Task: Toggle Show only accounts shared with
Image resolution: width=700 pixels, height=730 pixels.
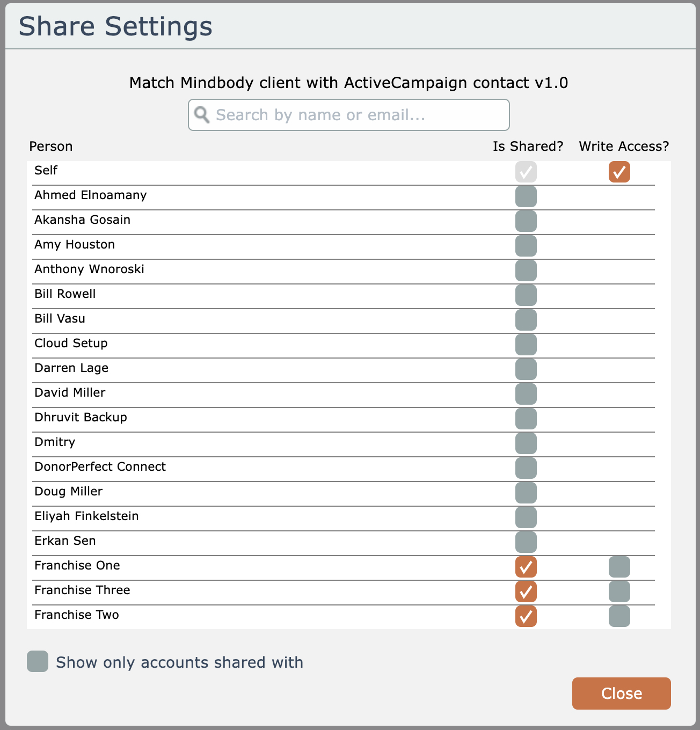Action: click(x=38, y=662)
